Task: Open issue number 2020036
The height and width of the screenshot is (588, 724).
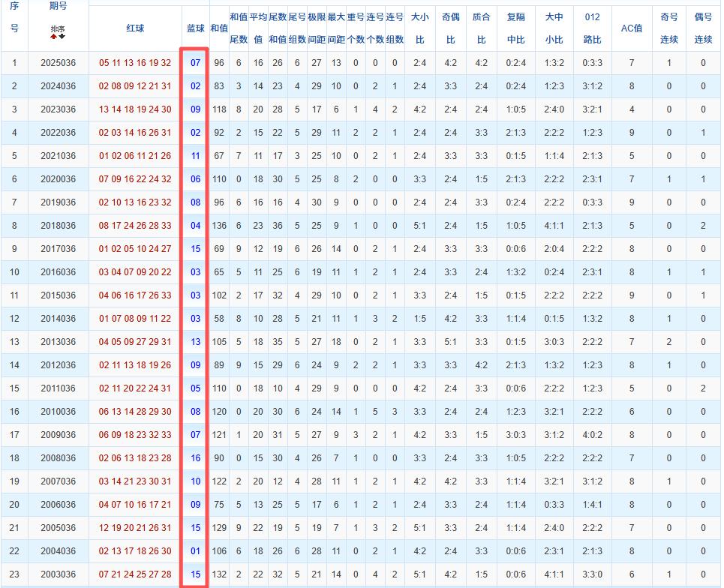Action: coord(58,179)
